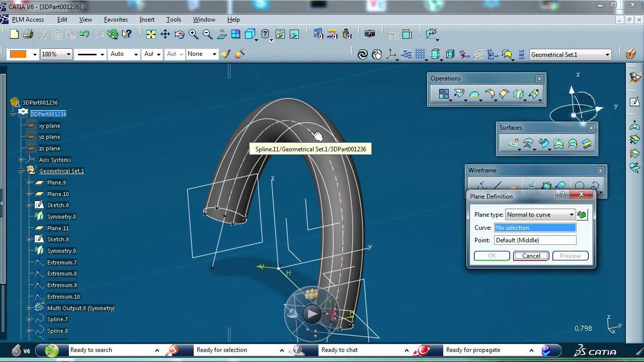Click the Curve selection field
The image size is (644, 362).
click(535, 228)
